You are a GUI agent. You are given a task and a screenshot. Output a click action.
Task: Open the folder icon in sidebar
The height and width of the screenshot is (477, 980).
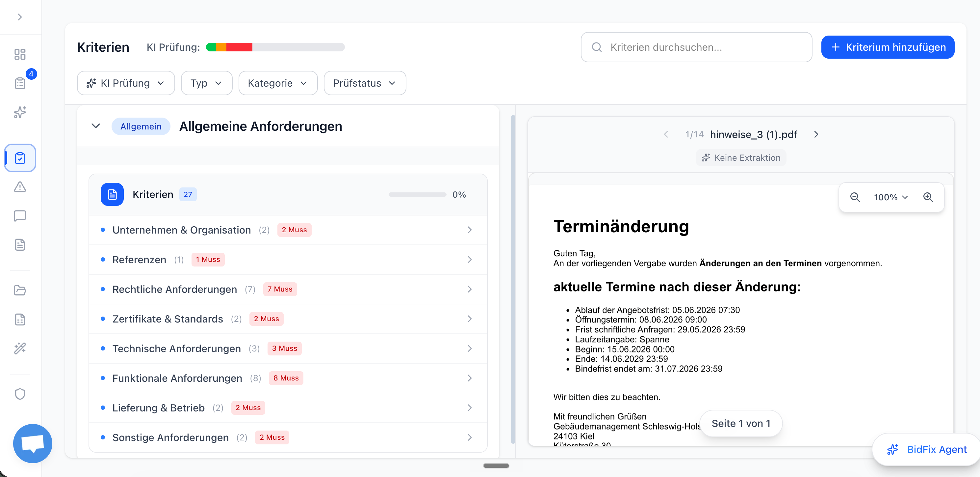pyautogui.click(x=20, y=291)
